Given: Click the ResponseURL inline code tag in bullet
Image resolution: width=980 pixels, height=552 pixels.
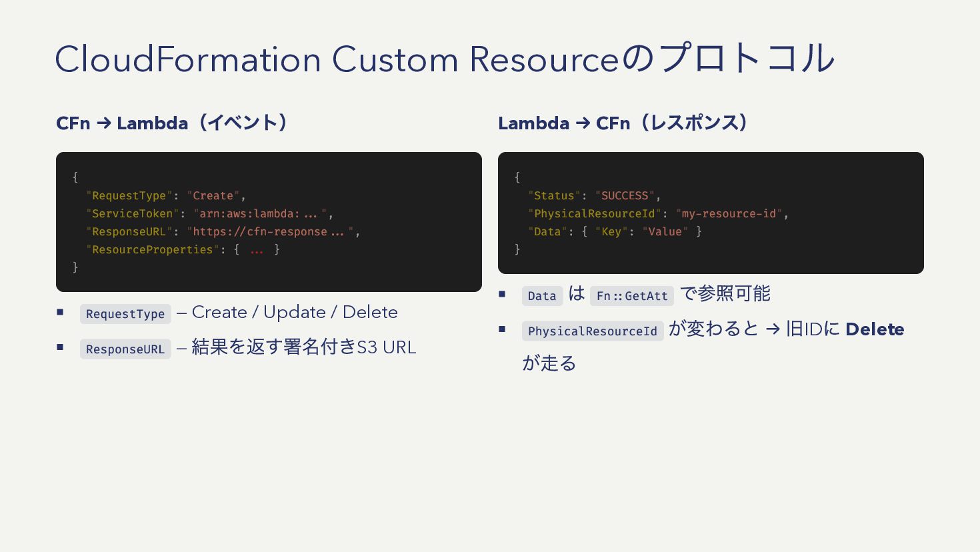Looking at the screenshot, I should click(125, 349).
